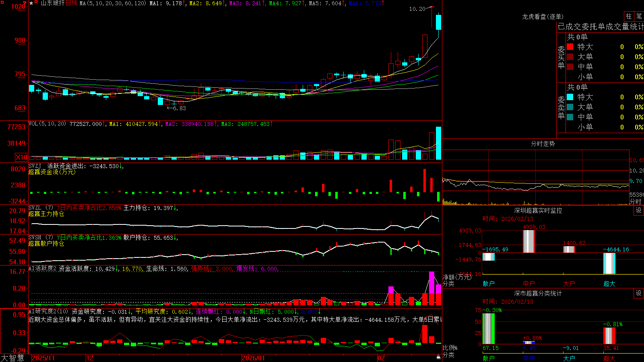Click the dark red 大单 buy-order swatch
Screen dimensions: 644x362
tap(570, 57)
